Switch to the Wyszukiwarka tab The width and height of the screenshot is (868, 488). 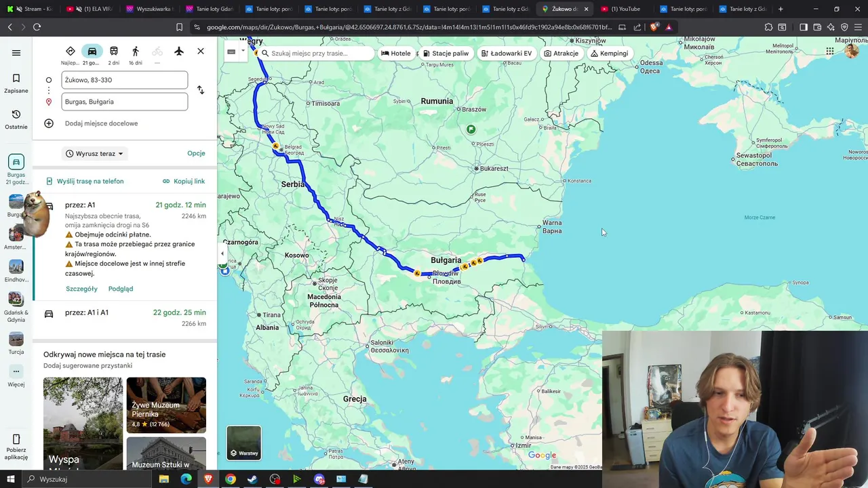point(149,9)
